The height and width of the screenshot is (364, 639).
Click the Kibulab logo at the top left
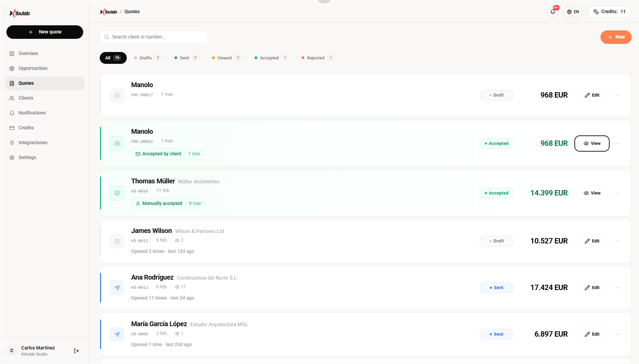(x=19, y=13)
